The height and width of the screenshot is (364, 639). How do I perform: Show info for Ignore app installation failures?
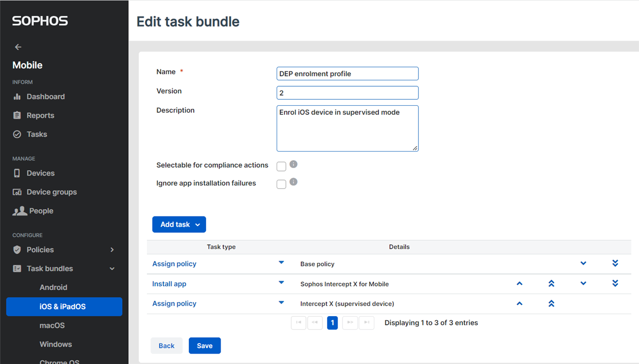[294, 182]
